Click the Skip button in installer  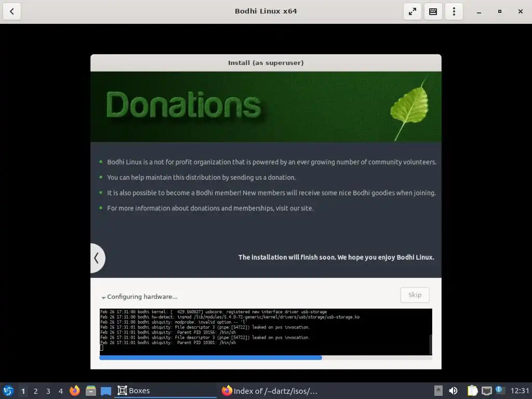[x=415, y=295]
